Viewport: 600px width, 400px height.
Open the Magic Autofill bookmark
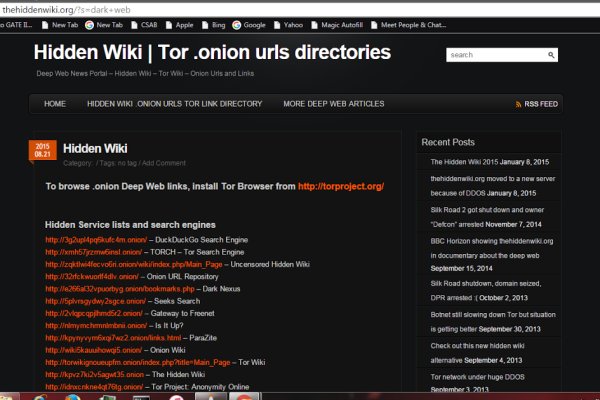(x=337, y=25)
